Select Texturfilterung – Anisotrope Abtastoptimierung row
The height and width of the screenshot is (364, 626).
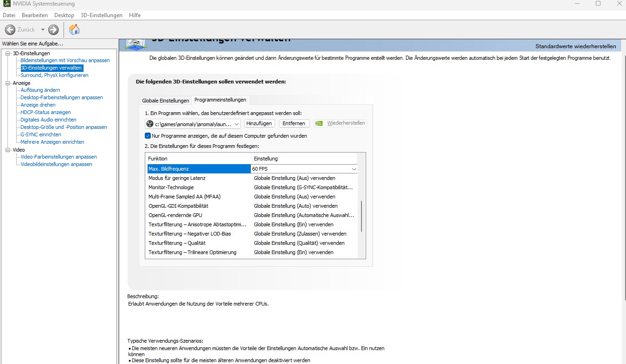252,224
